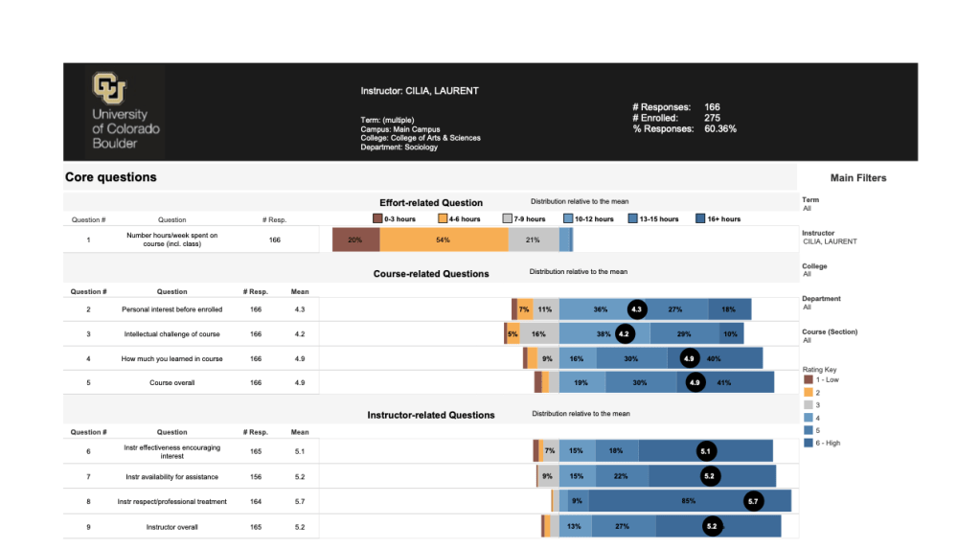This screenshot has width=980, height=548.
Task: Click the 54% orange bar segment in question 1
Action: coord(444,240)
